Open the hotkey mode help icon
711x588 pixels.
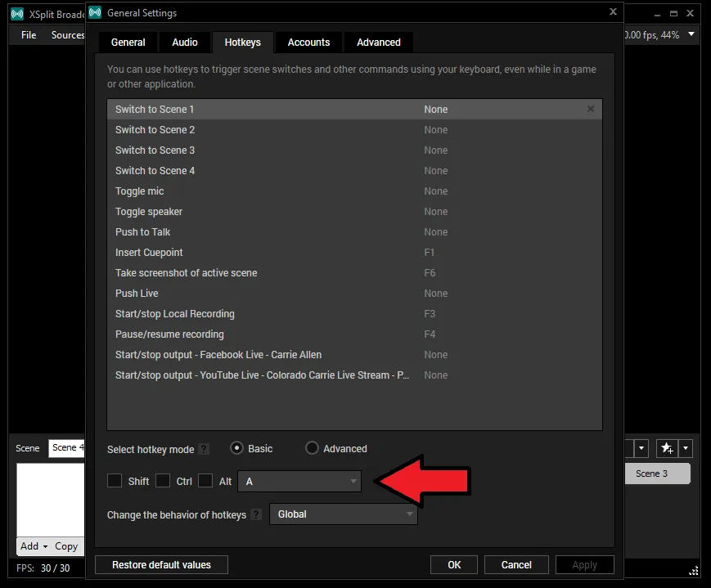(204, 449)
